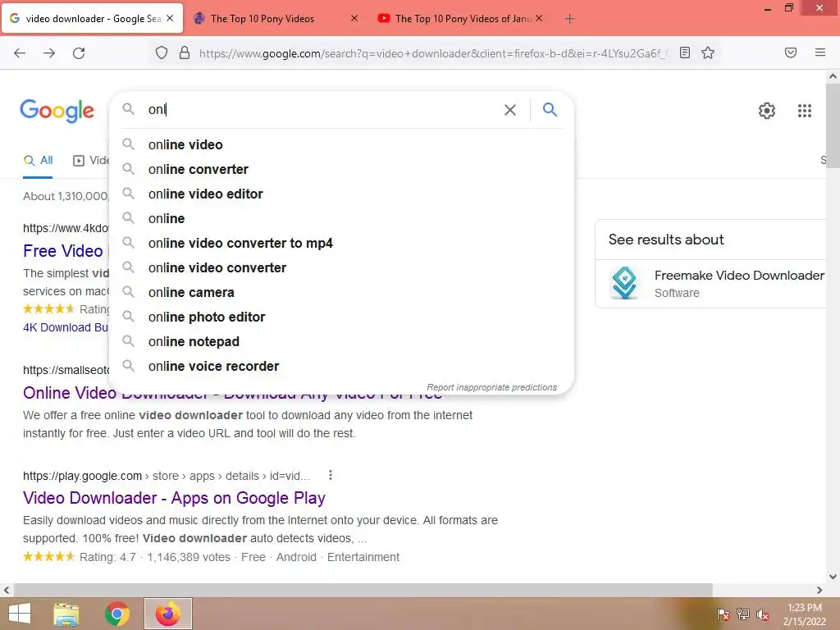Click Report inappropriate predictions link
This screenshot has width=840, height=630.
[x=492, y=387]
